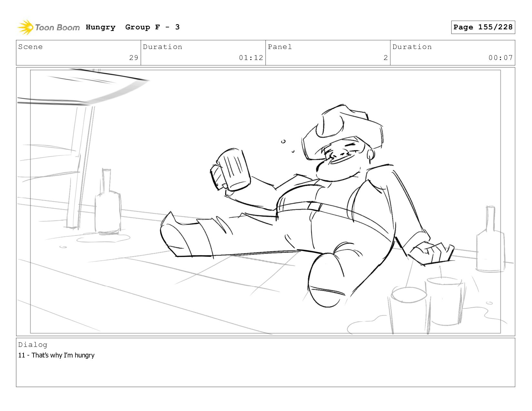Image resolution: width=532 pixels, height=411 pixels.
Task: Select panel duration value '00:07'
Action: 501,58
